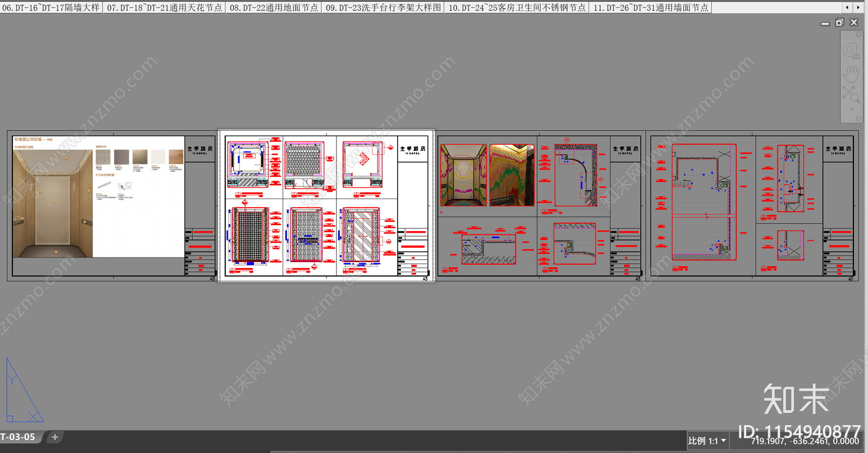Image resolution: width=868 pixels, height=453 pixels.
Task: Select the highlighted white elevator plans sheet
Action: pyautogui.click(x=327, y=206)
